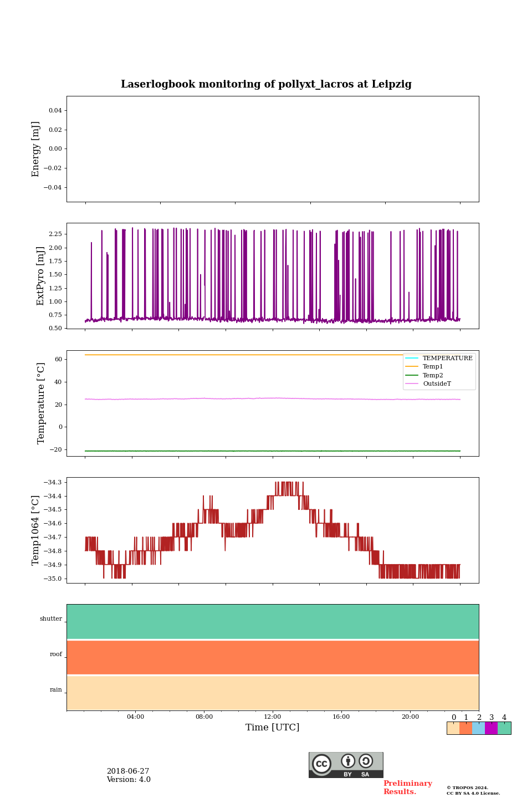The width and height of the screenshot is (532, 798).
Task: Click the 12:00 time tick label
Action: click(273, 717)
